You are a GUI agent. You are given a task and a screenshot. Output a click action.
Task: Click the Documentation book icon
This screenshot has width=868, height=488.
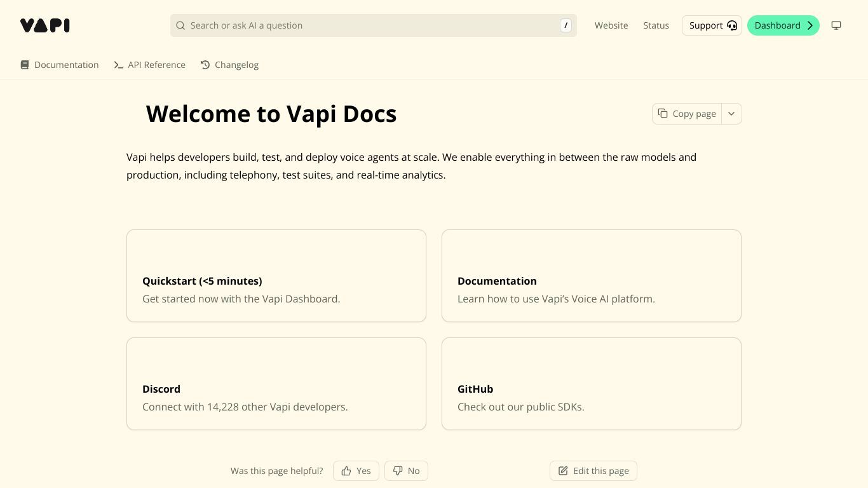tap(25, 65)
